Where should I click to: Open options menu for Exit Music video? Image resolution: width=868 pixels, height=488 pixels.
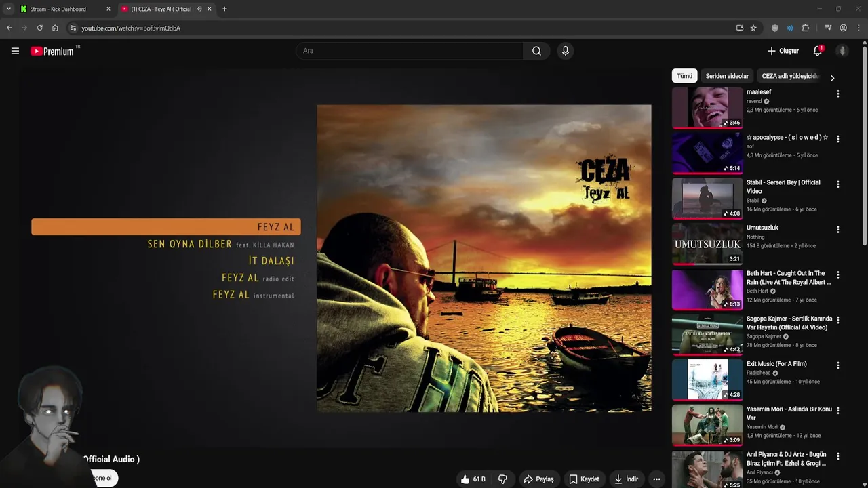click(837, 365)
